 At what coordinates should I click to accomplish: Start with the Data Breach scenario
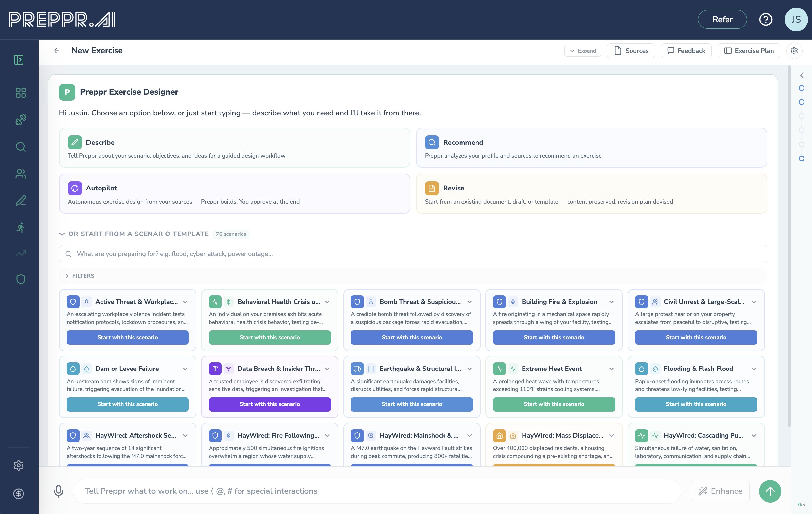point(270,404)
